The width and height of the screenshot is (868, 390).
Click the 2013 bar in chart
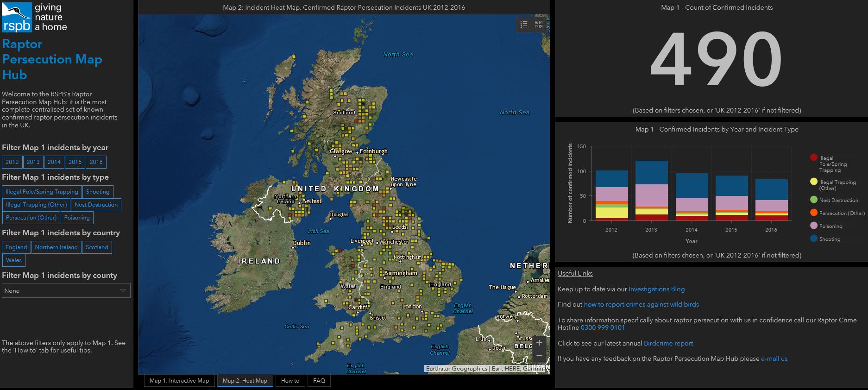click(651, 191)
